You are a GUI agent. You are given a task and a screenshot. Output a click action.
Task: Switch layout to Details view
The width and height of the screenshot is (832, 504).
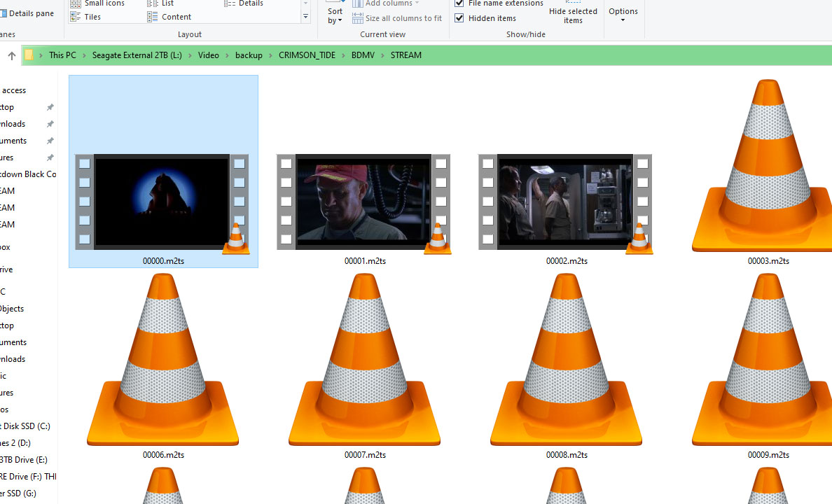[x=244, y=3]
